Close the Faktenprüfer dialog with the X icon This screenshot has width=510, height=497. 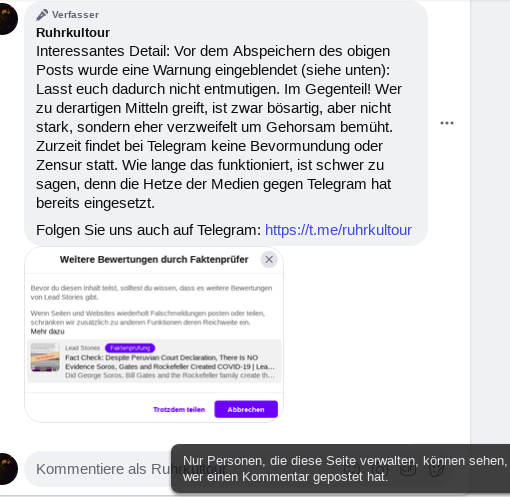269,259
